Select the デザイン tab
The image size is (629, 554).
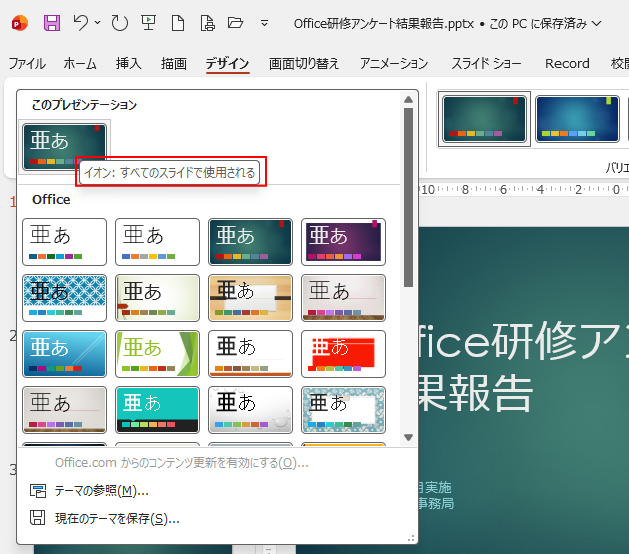227,63
